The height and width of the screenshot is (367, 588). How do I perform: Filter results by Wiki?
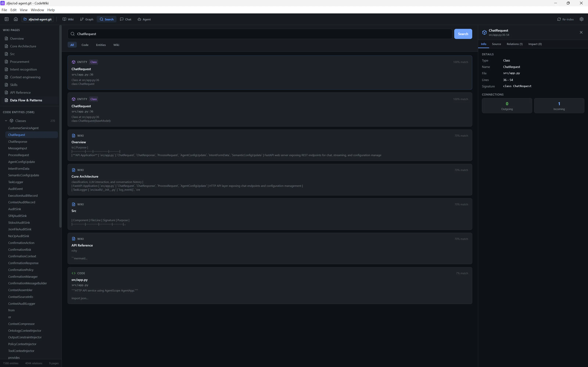116,45
